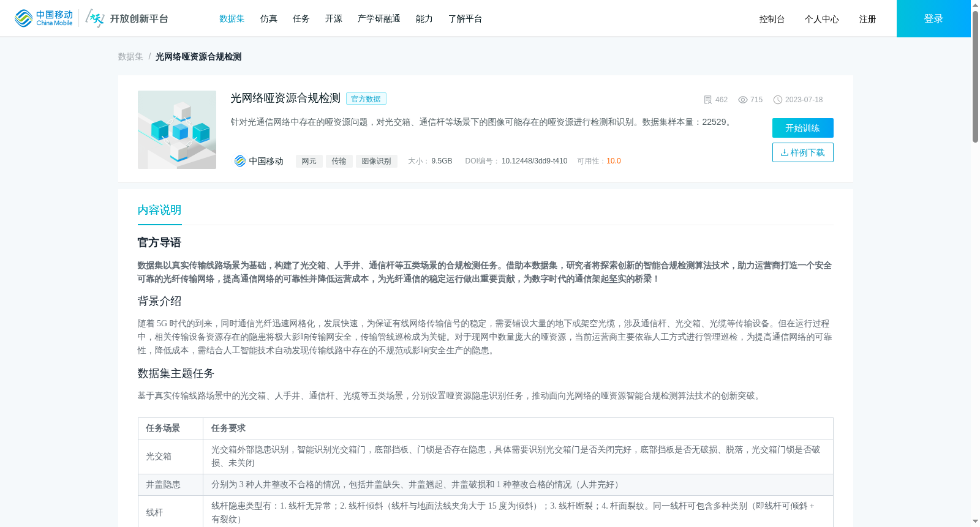Screen dimensions: 980x527
Task: Click the 数据集主题任务 heading
Action: (x=176, y=373)
